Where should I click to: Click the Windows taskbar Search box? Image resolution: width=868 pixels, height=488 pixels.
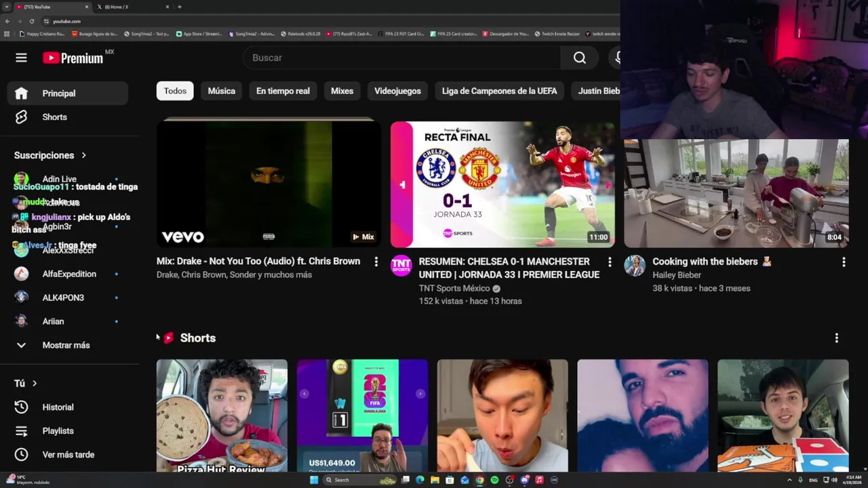pyautogui.click(x=360, y=480)
